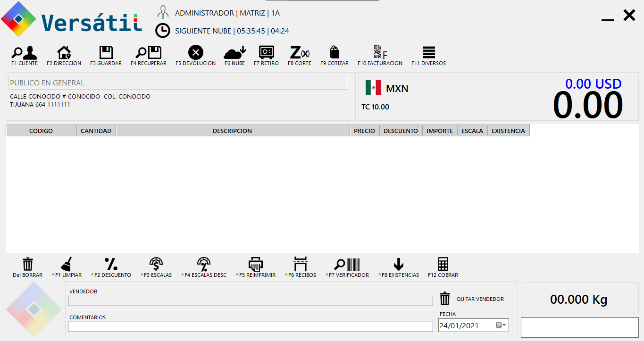Open the F5 Devolucion return icon
644x341 pixels.
(195, 53)
